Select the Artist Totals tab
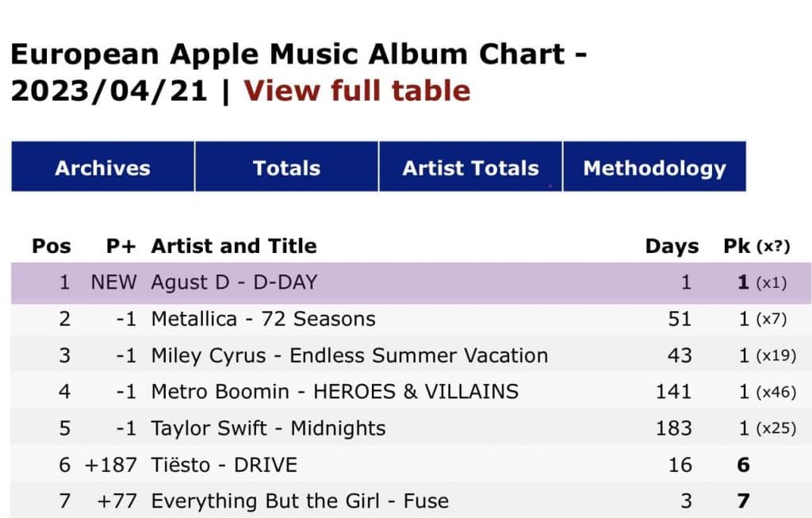Screen dimensions: 812x518 (x=470, y=167)
